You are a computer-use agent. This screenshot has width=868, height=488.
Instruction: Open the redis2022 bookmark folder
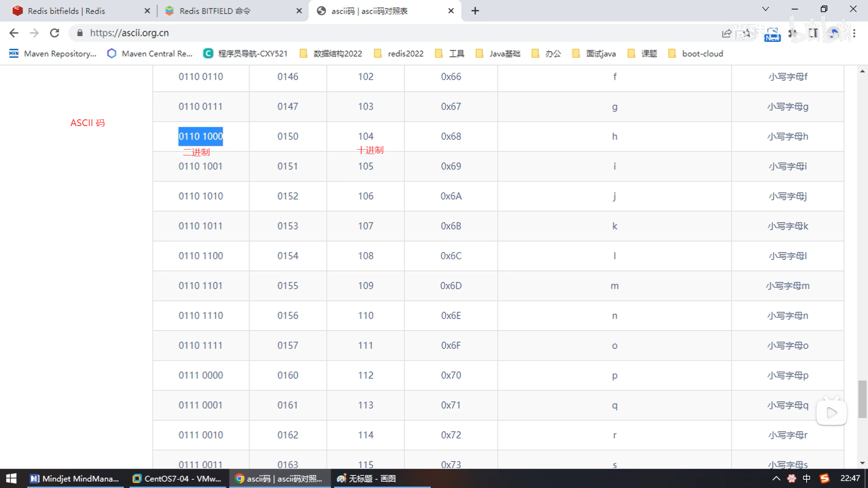pyautogui.click(x=399, y=54)
